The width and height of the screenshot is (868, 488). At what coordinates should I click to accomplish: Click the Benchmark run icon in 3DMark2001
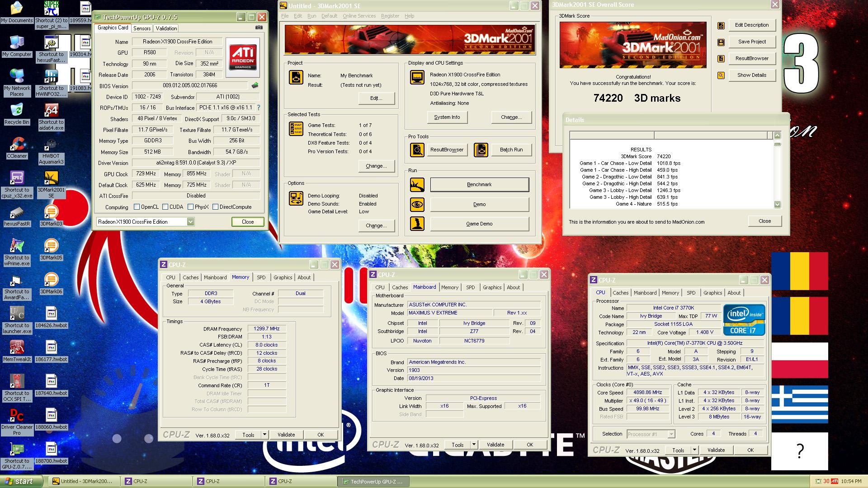(417, 184)
